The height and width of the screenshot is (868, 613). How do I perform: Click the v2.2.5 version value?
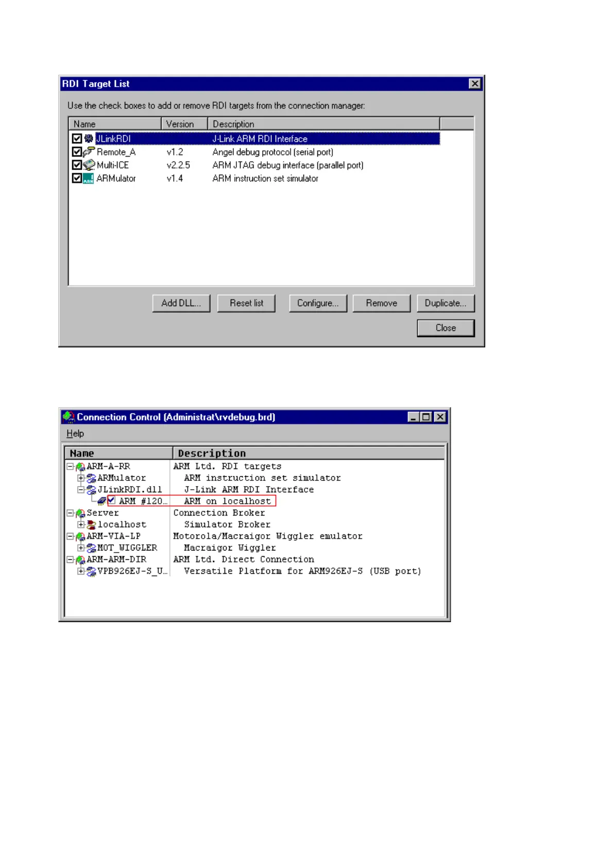(x=178, y=165)
